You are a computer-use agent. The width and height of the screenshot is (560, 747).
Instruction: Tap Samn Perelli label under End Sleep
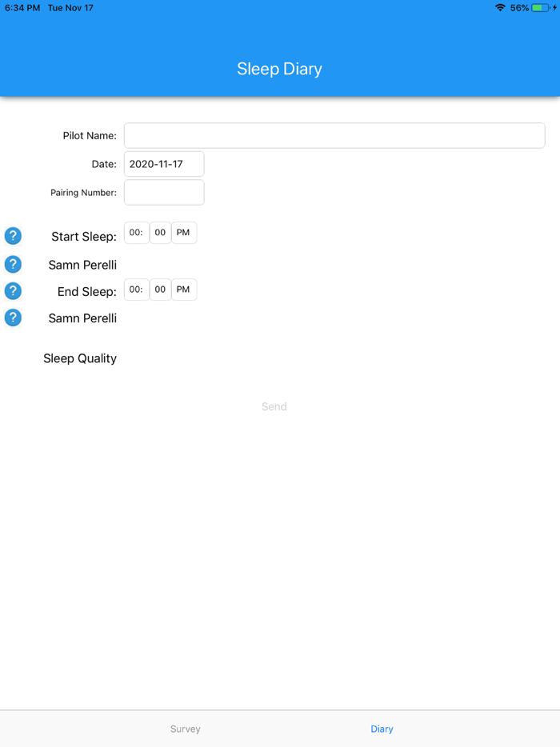(82, 318)
